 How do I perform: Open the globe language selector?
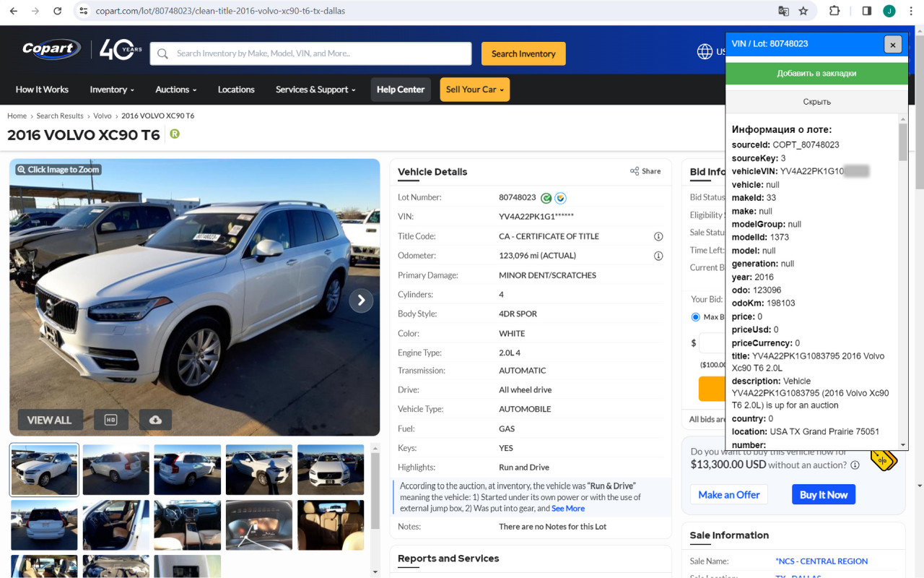pos(705,51)
